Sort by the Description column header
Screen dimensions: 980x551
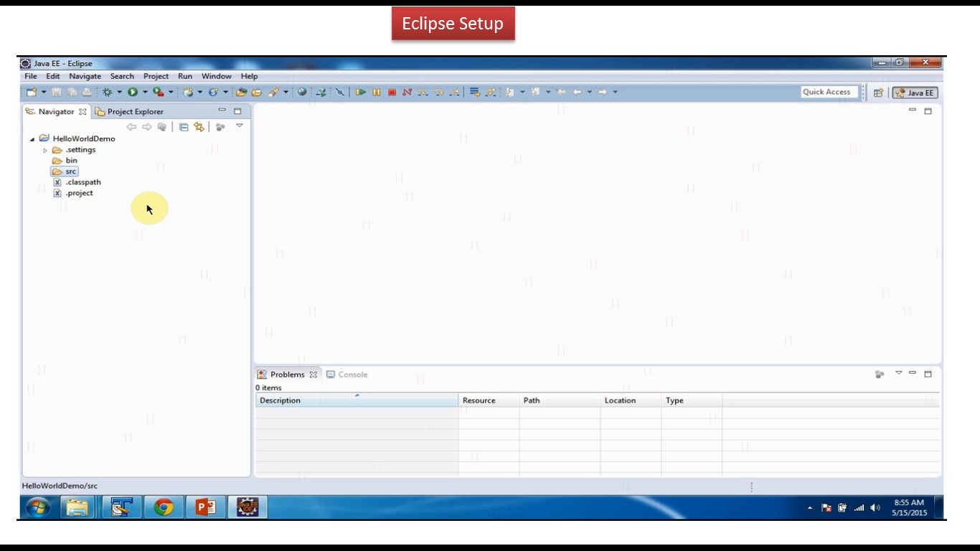point(357,400)
